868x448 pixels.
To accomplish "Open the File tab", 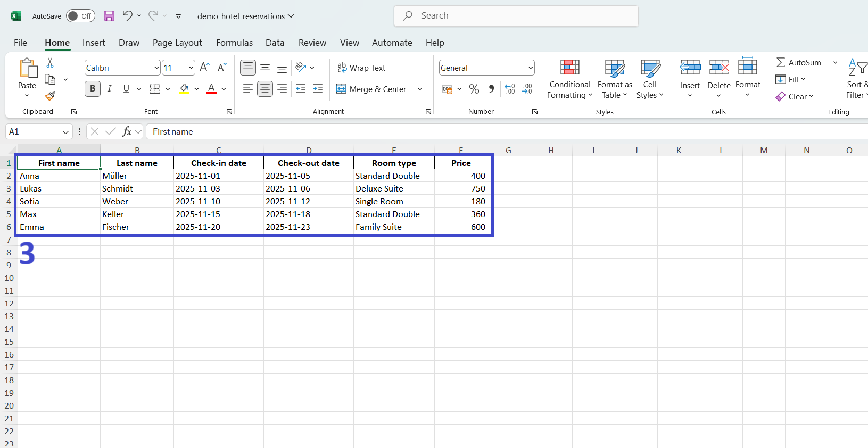I will point(20,43).
